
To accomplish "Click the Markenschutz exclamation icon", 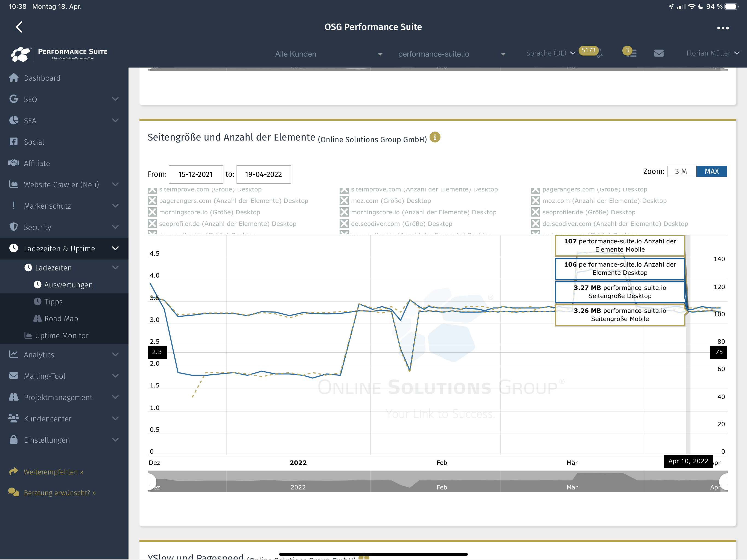I will coord(13,205).
